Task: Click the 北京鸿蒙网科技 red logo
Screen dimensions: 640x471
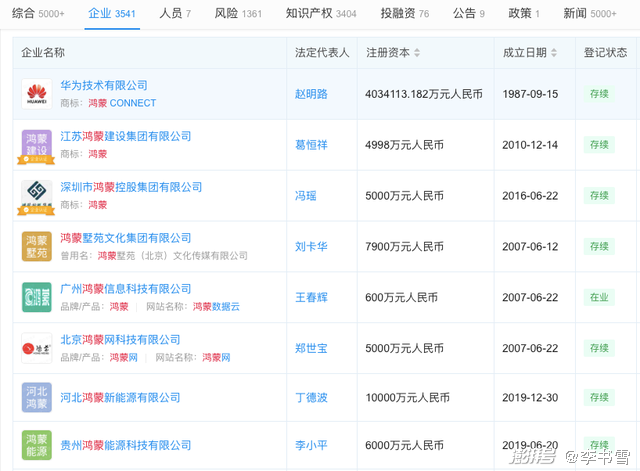Action: click(37, 348)
